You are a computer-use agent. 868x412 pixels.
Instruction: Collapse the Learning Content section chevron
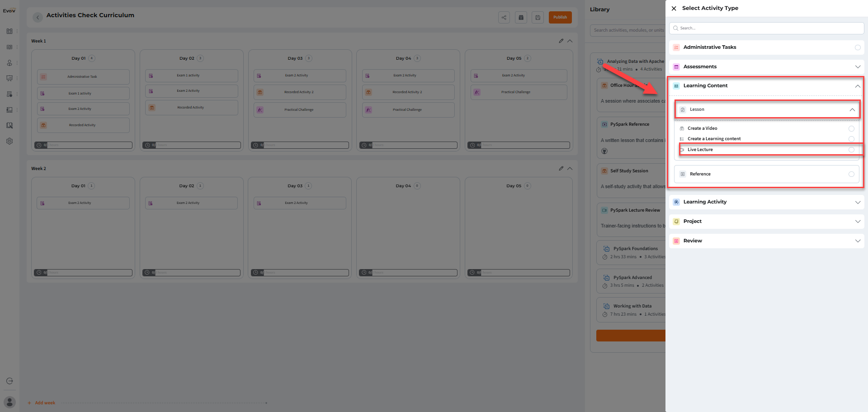click(x=858, y=86)
